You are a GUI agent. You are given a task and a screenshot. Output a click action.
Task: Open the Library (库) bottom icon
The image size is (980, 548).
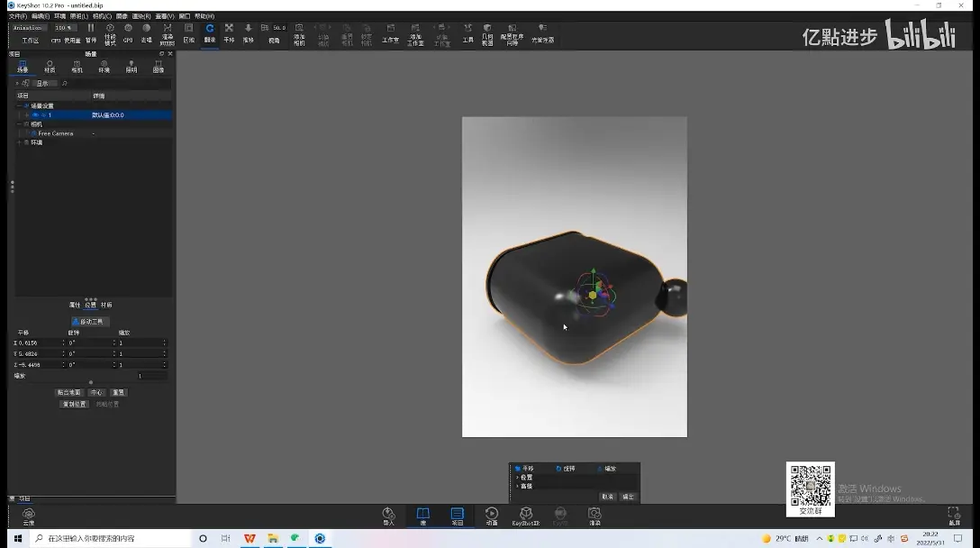[423, 516]
